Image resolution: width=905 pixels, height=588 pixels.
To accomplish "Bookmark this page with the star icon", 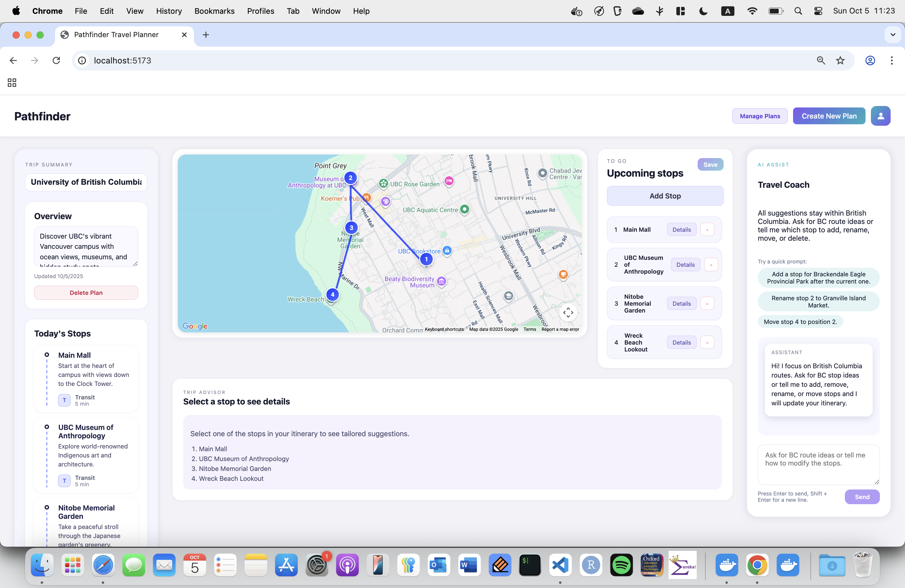I will click(x=840, y=60).
